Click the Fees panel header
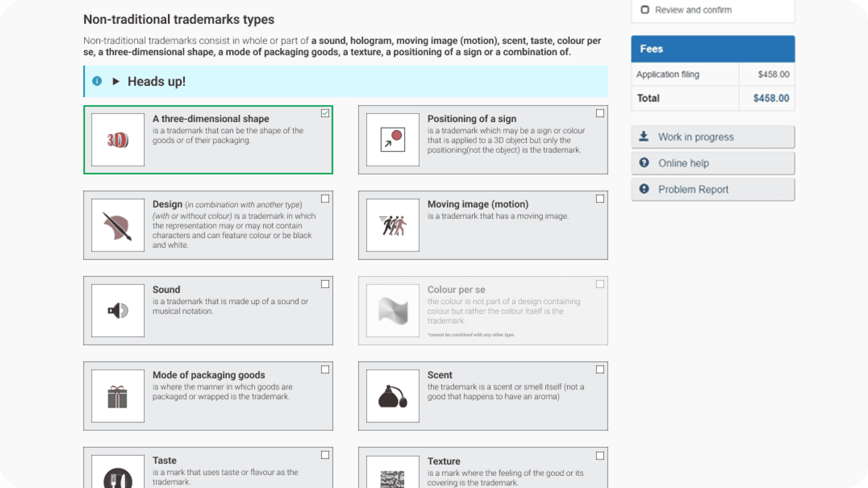This screenshot has width=868, height=488. point(713,49)
